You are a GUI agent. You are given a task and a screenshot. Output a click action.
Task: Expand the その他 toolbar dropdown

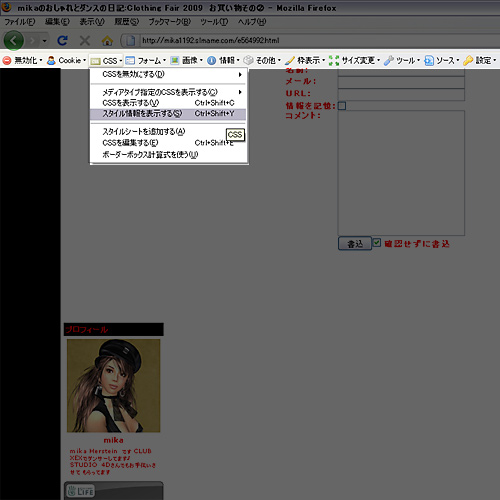tap(279, 60)
